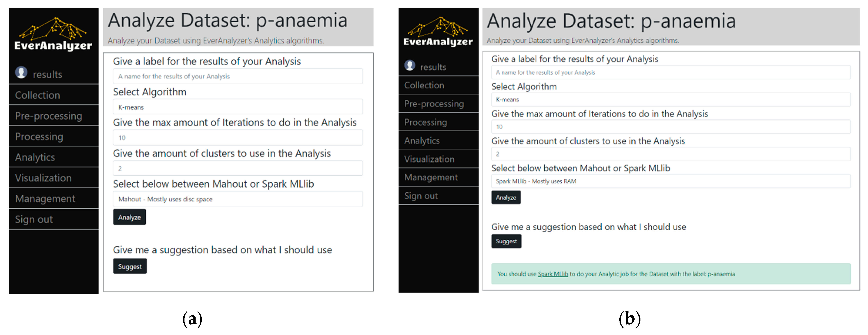Expand the K-means algorithm dropdown in panel (a)

[238, 107]
